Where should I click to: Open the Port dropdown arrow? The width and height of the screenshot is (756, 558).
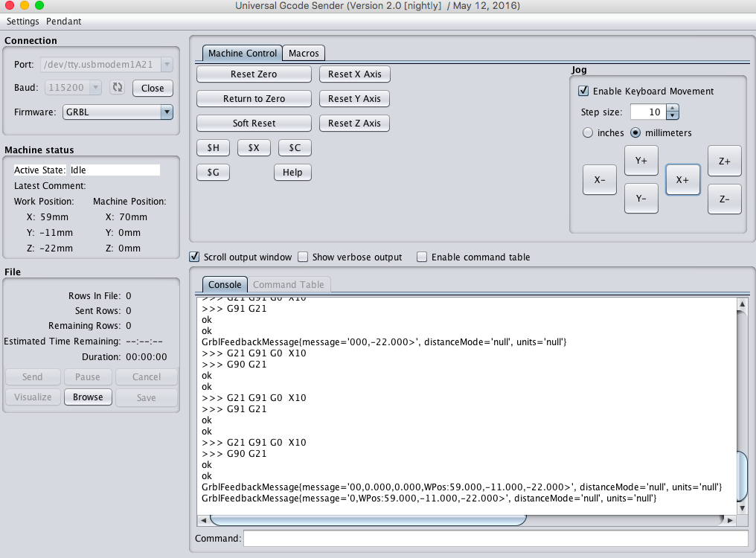167,64
